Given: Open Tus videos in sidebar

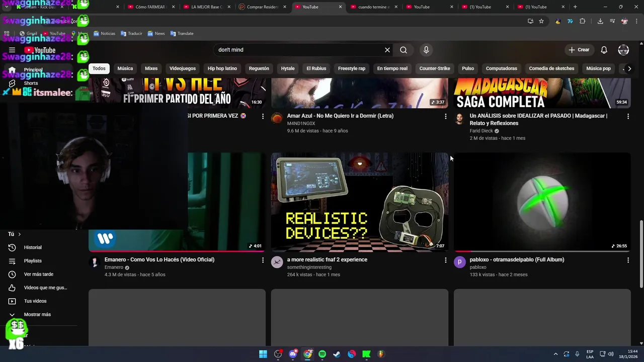Looking at the screenshot, I should (x=35, y=301).
